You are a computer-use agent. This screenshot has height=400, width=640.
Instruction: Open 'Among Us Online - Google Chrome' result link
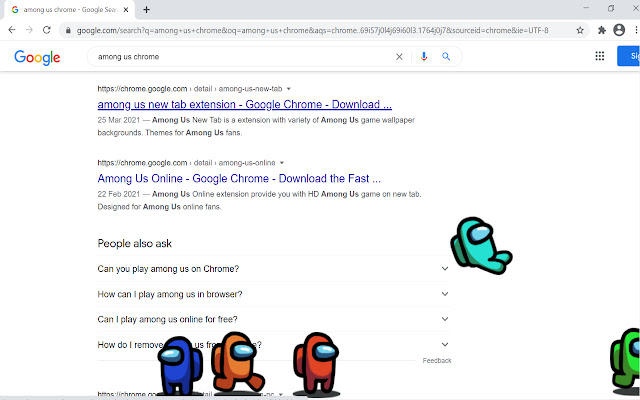239,178
